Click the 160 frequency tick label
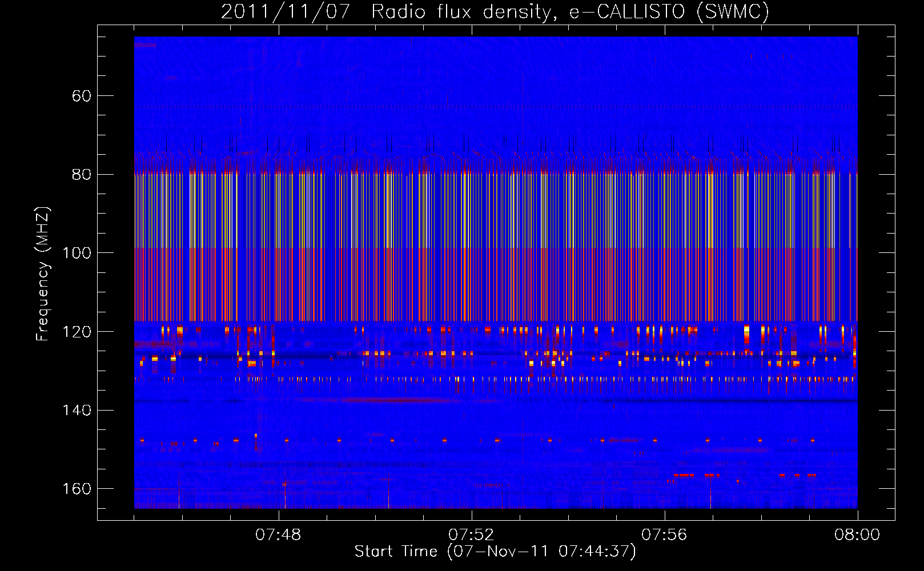Viewport: 924px width, 571px height. (77, 489)
